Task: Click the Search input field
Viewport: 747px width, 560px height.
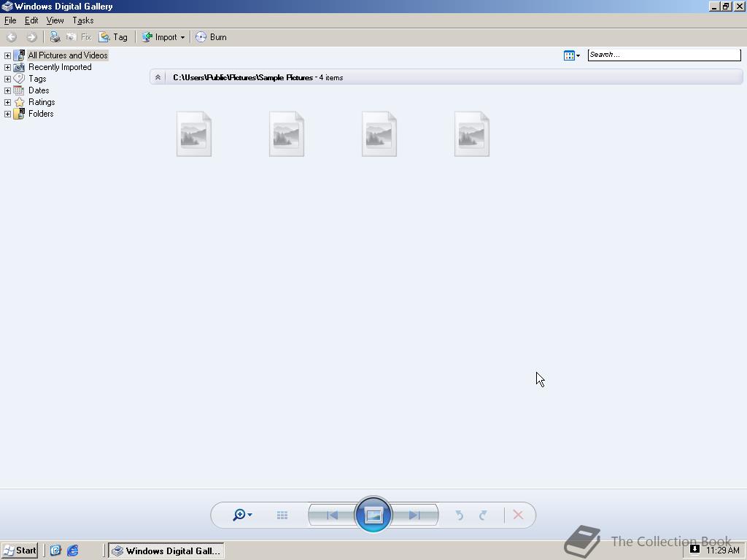Action: [x=664, y=55]
